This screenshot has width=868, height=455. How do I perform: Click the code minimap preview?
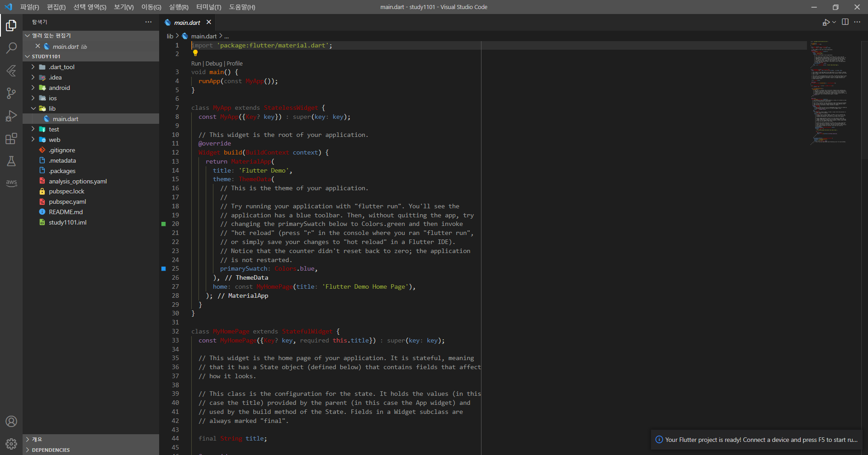pos(828,93)
